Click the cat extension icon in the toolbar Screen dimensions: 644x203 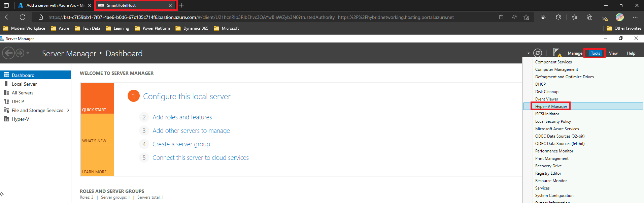[543, 17]
